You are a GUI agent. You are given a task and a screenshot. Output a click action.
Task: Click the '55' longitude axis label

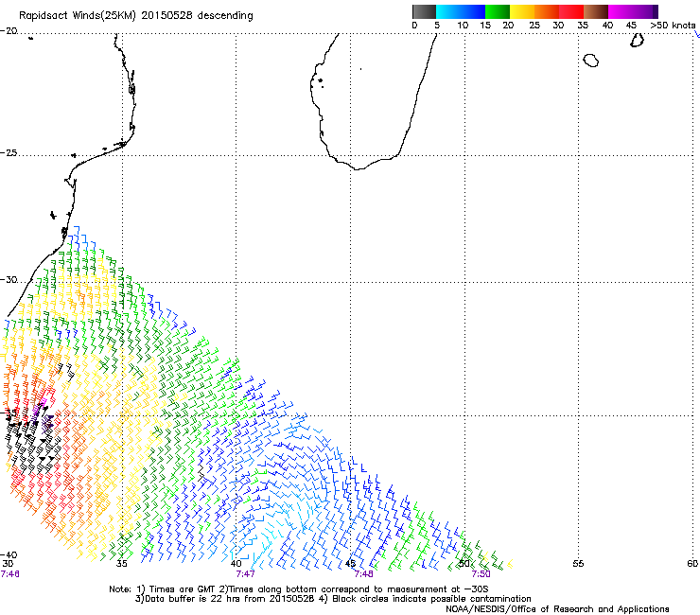pos(578,564)
